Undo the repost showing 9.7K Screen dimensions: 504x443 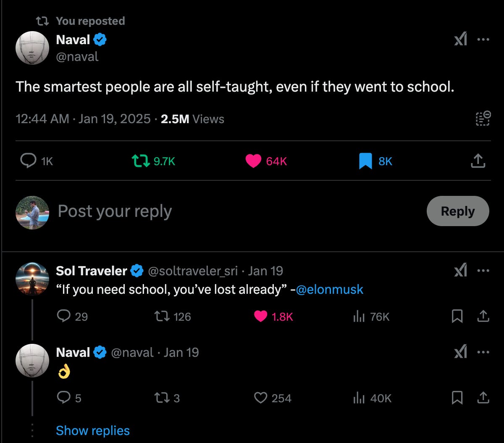(141, 161)
